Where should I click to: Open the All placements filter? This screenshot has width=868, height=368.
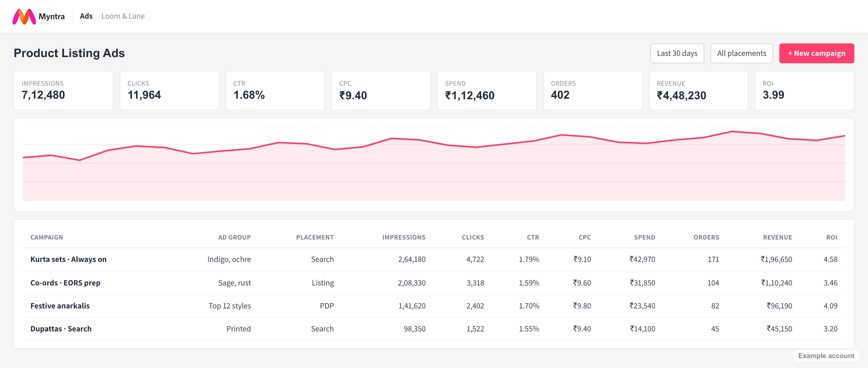coord(742,53)
